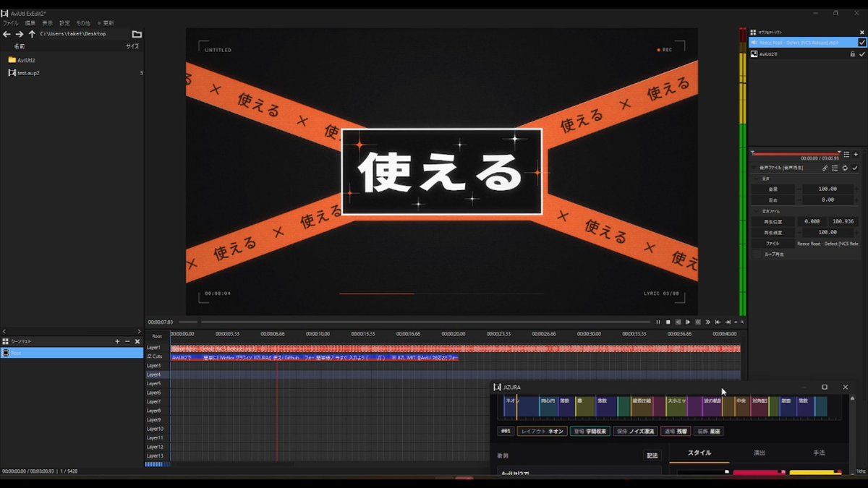Toggle the lock on the AviUtl2で object
Image resolution: width=868 pixels, height=488 pixels.
852,53
